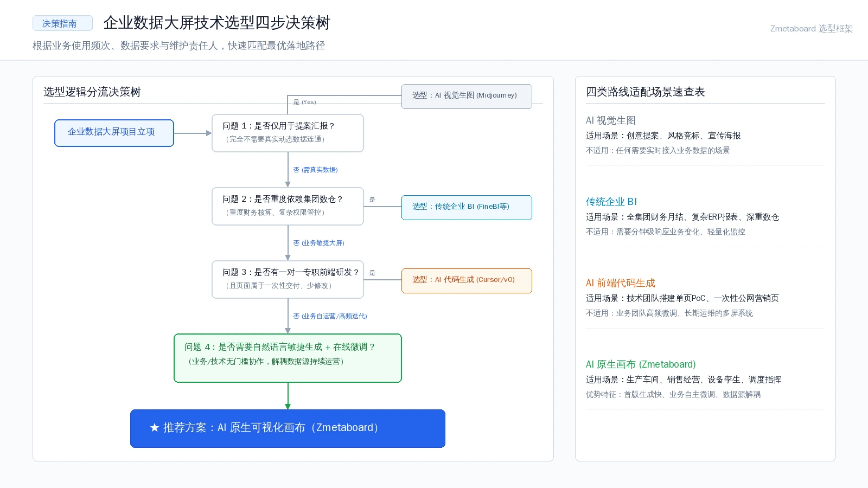Select the 问题 3 专职前端研发 node
Image resolution: width=868 pixels, height=488 pixels.
tap(288, 279)
